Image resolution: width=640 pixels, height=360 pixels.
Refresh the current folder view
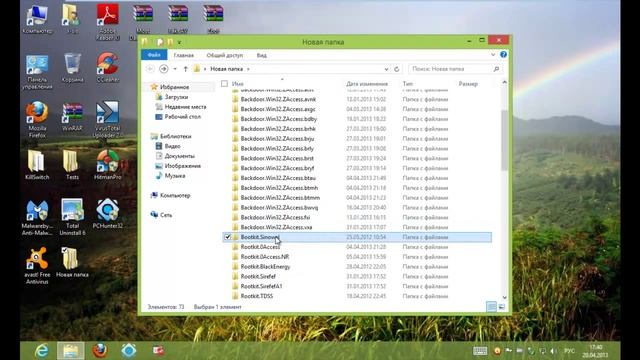pos(396,69)
